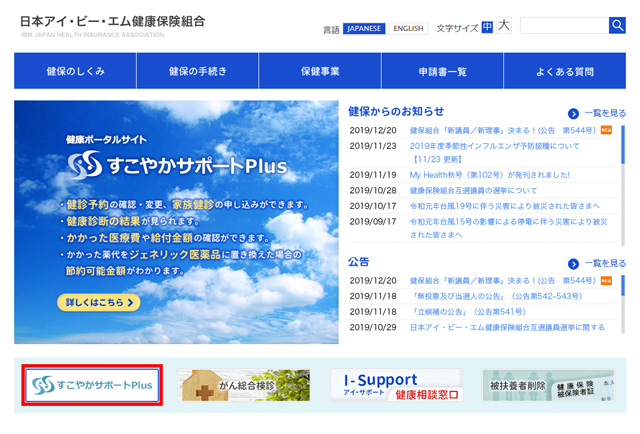This screenshot has height=434, width=640.
Task: Open the 健保のしくみ menu
Action: [x=75, y=71]
